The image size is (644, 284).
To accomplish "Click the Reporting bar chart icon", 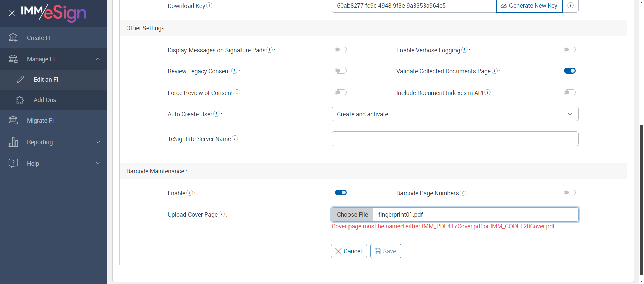I will click(13, 142).
